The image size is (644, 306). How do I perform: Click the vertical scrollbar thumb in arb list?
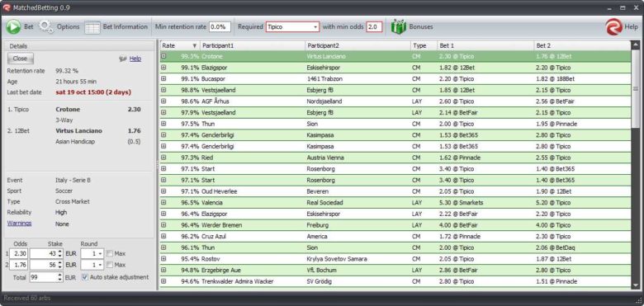[x=636, y=88]
